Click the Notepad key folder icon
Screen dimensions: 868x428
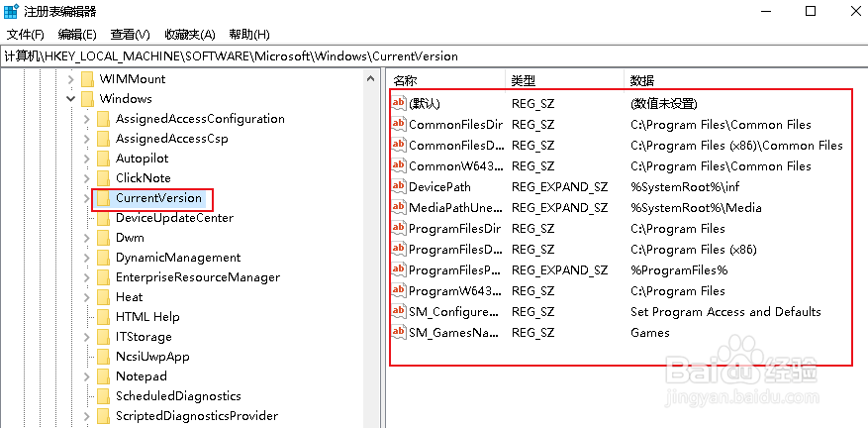[x=103, y=376]
